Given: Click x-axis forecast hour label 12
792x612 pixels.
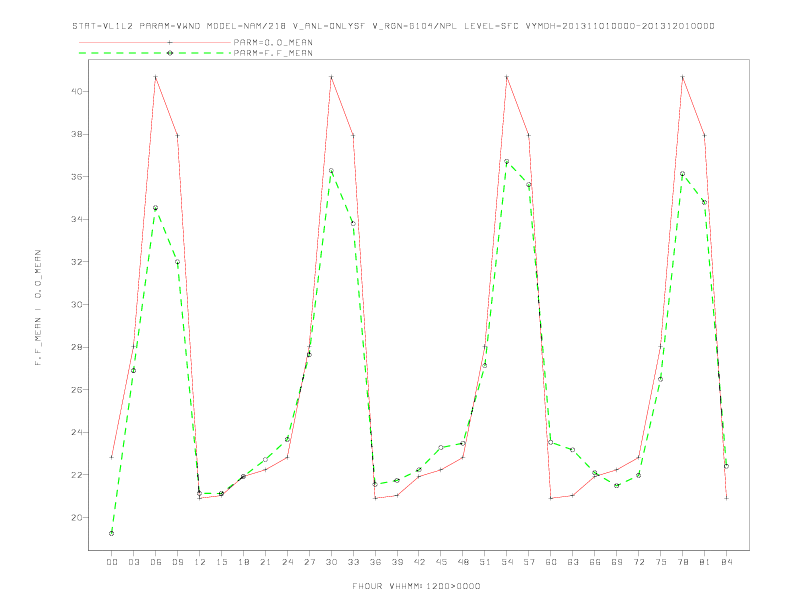Looking at the screenshot, I should 200,562.
